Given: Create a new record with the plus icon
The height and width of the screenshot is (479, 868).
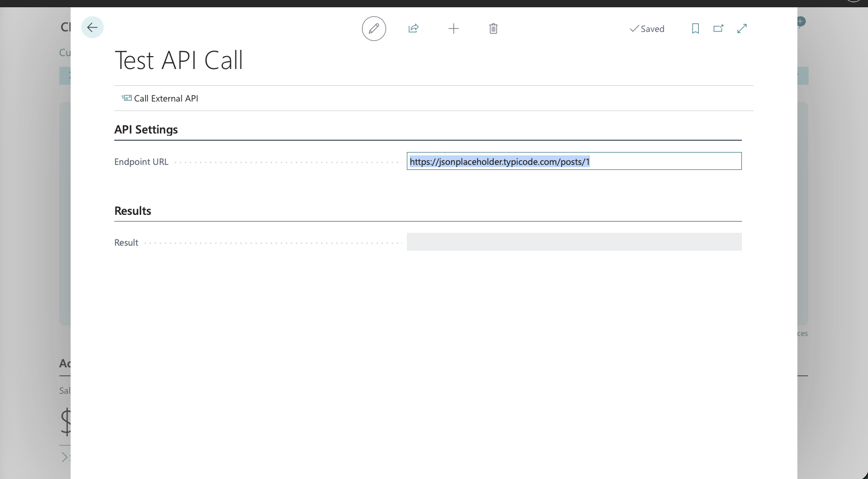Looking at the screenshot, I should [x=454, y=29].
